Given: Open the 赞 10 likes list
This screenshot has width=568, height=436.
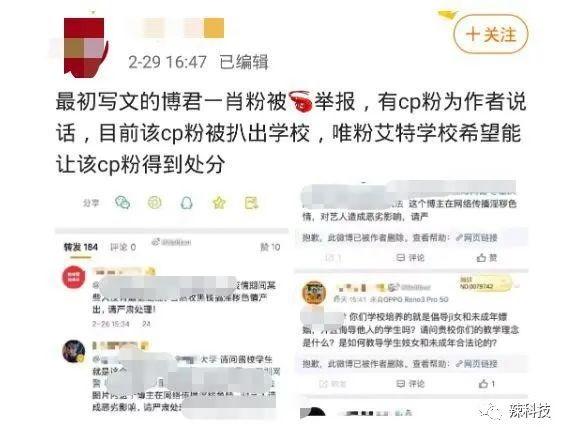Looking at the screenshot, I should [270, 247].
